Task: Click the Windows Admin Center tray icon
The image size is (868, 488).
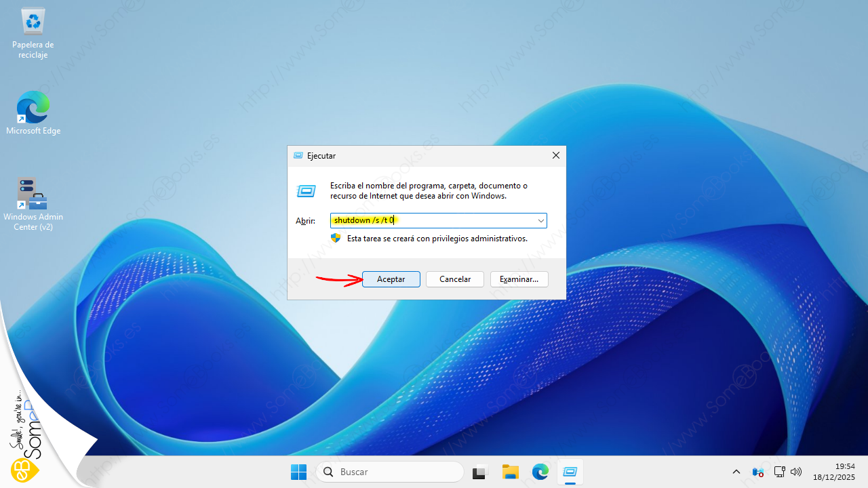Action: pos(758,472)
